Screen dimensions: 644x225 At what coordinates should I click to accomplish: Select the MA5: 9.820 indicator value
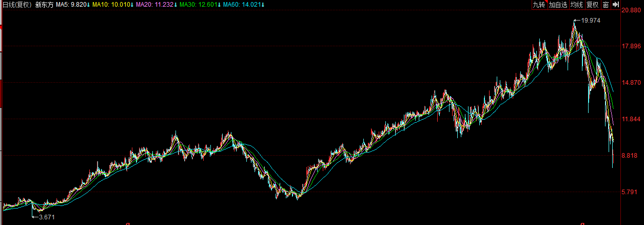[73, 5]
